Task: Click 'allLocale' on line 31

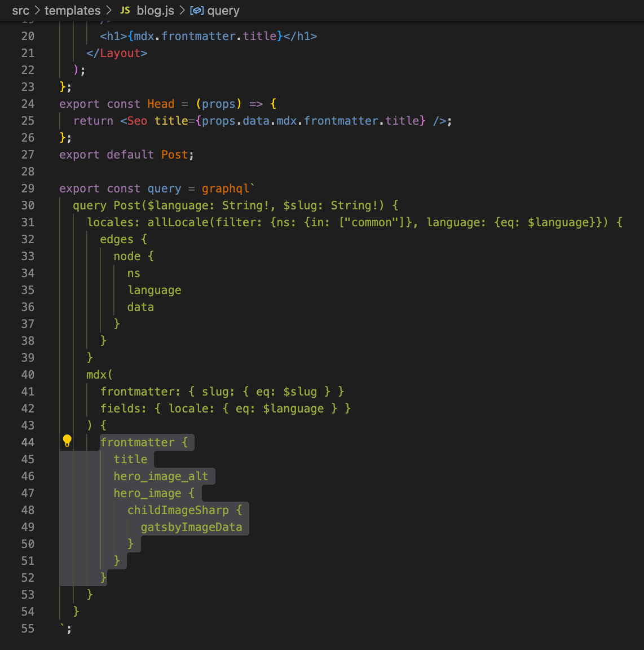Action: (x=178, y=222)
